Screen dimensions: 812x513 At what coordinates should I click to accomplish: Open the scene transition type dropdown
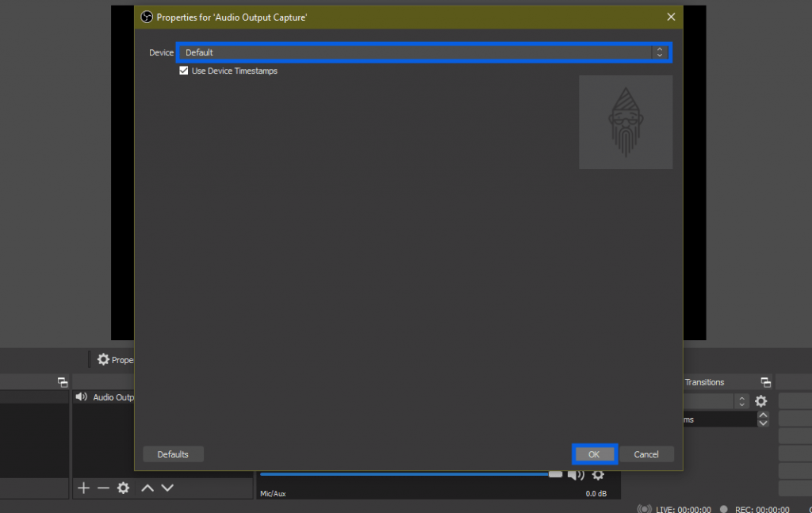click(x=716, y=401)
